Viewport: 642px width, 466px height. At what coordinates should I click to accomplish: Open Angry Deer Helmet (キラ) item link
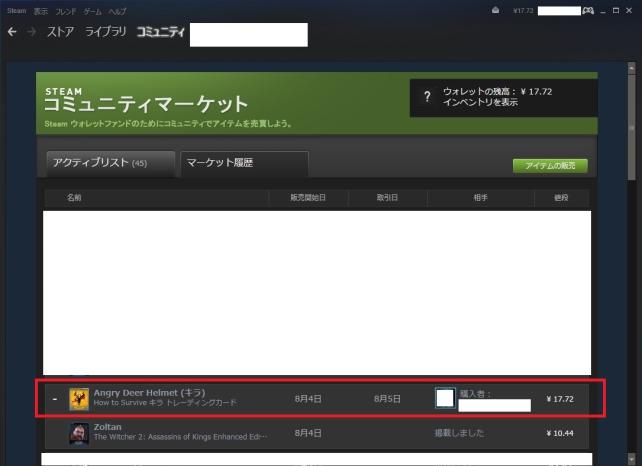(149, 393)
